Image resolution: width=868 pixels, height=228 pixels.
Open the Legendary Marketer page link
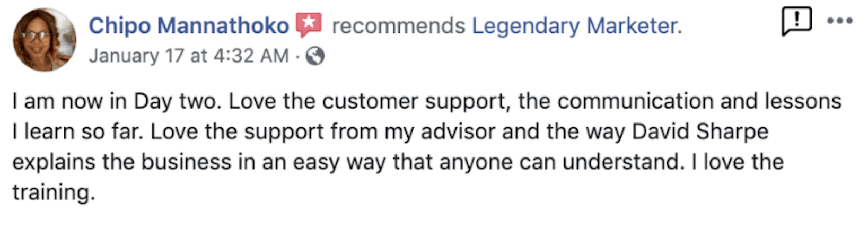[576, 25]
